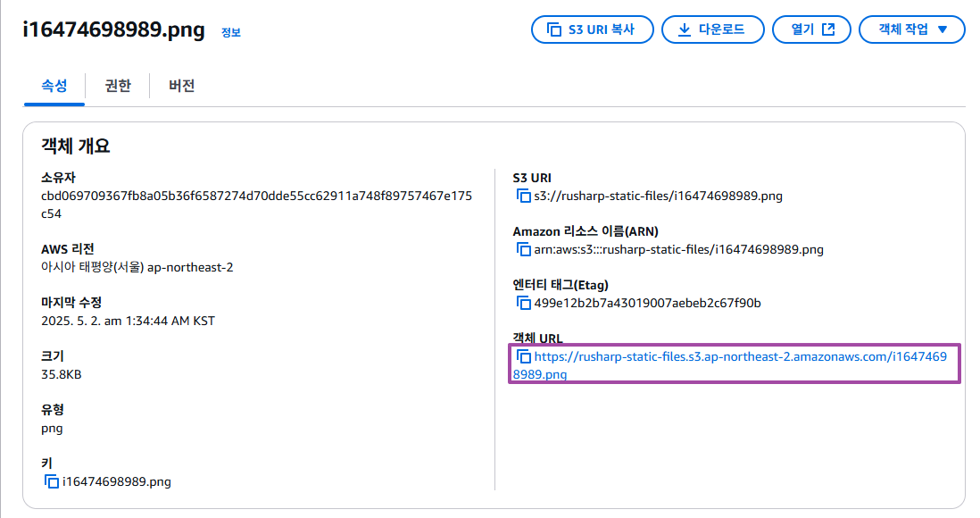Open the object with 열기 button

[811, 29]
